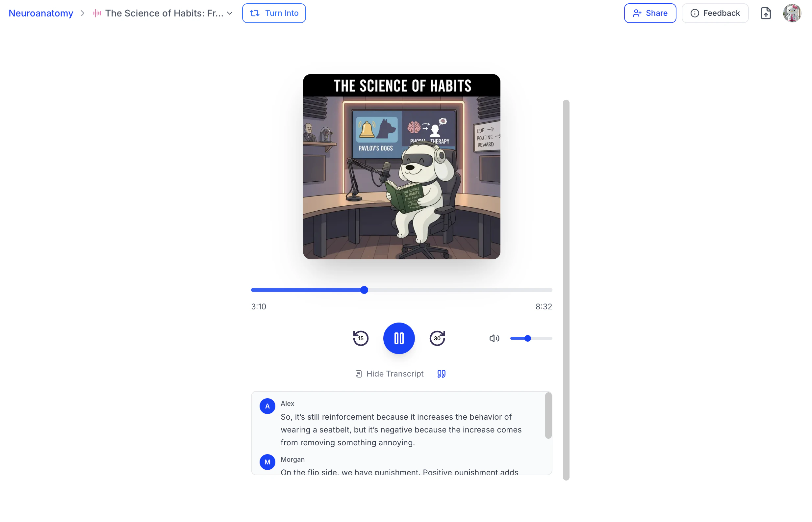The width and height of the screenshot is (812, 522).
Task: Seek on the audio progress bar
Action: click(x=401, y=290)
